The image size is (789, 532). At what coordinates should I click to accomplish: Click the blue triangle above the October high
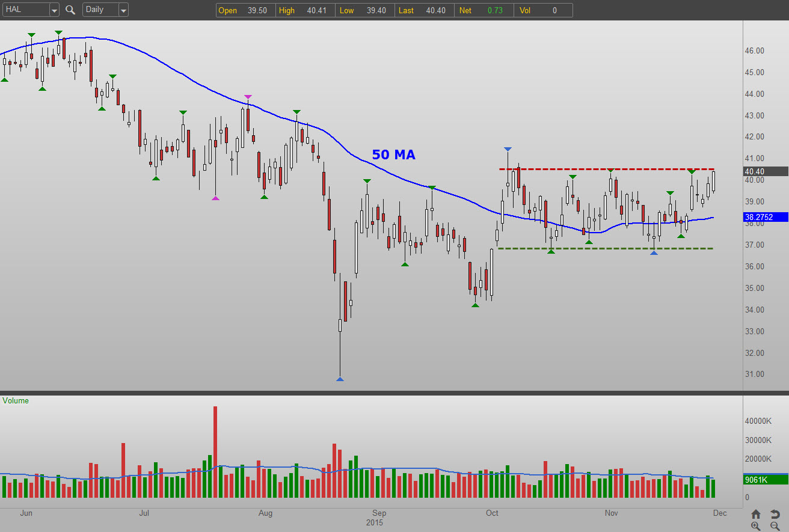[x=508, y=149]
